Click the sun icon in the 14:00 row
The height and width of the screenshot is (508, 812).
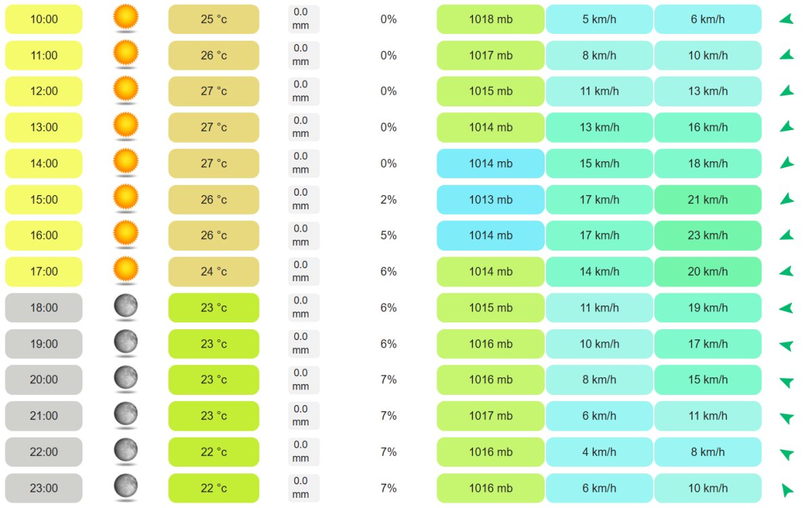pos(125,162)
